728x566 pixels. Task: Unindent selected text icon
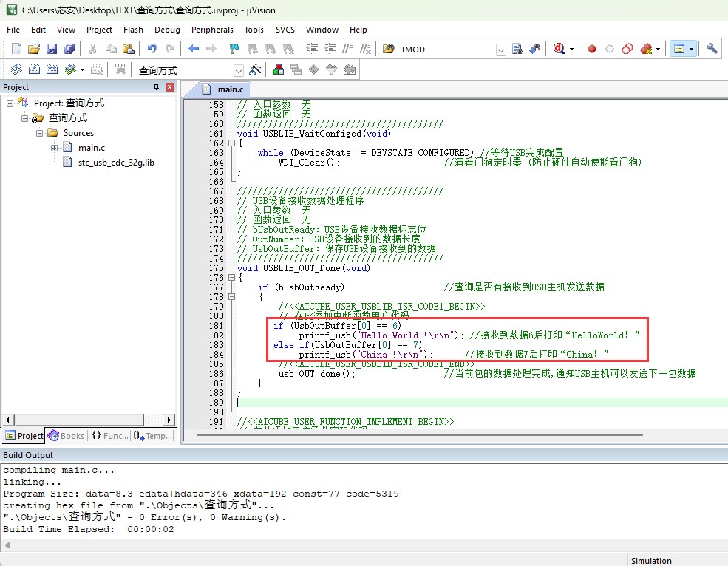[330, 49]
